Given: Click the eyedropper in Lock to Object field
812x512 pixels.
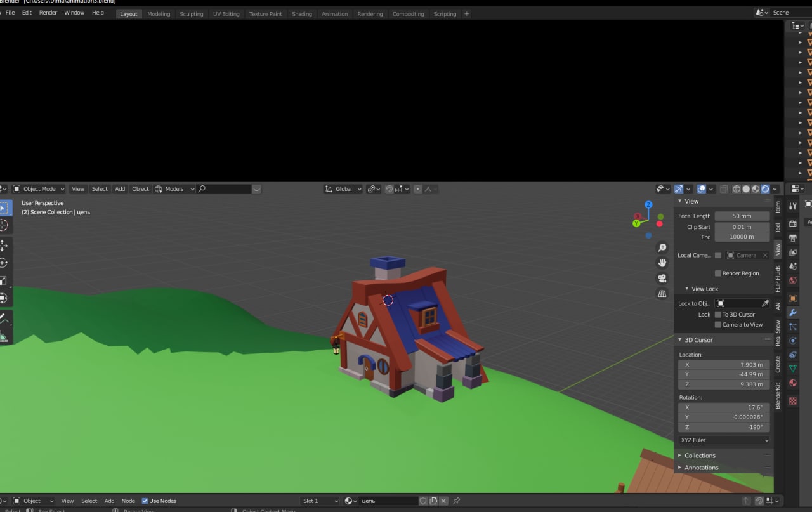Looking at the screenshot, I should coord(765,304).
